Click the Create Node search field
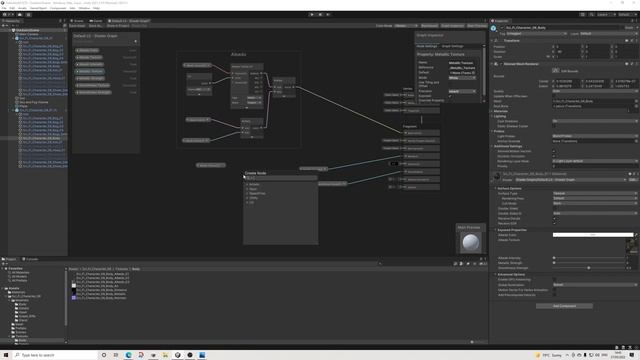The width and height of the screenshot is (640, 360). point(281,178)
